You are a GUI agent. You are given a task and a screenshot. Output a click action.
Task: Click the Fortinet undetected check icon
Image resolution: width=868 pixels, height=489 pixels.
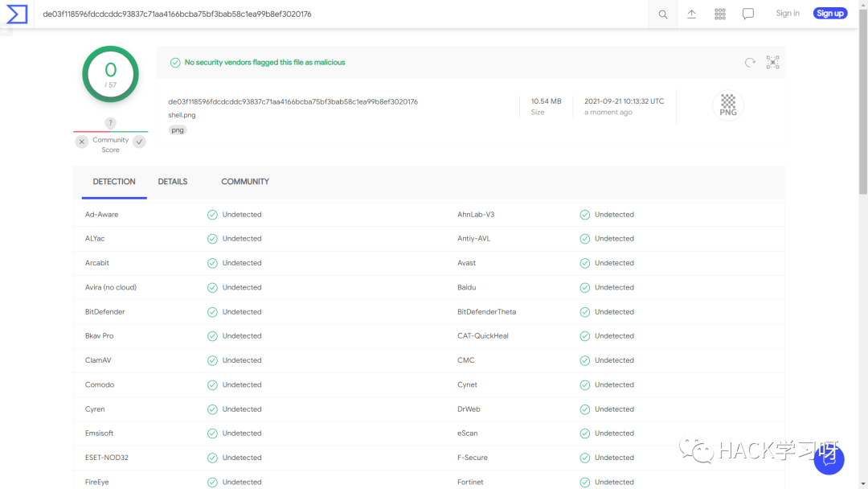pyautogui.click(x=584, y=483)
